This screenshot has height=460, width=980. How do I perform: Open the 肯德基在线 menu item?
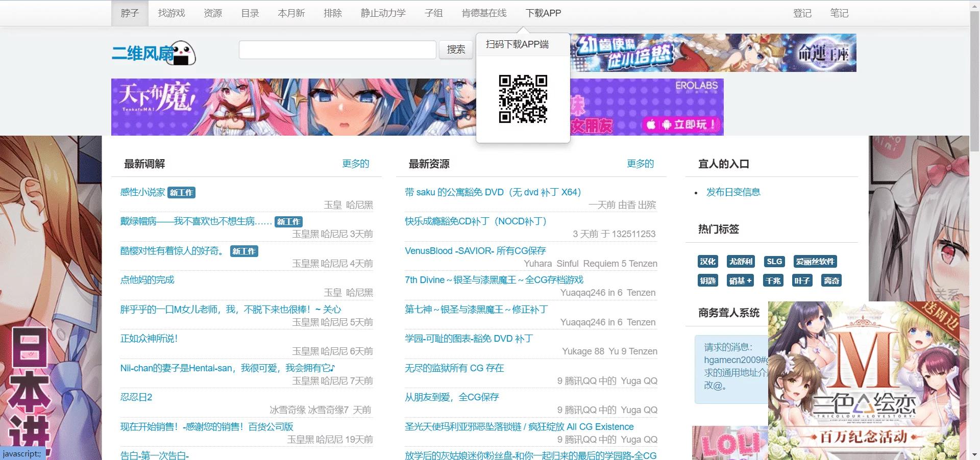(484, 13)
